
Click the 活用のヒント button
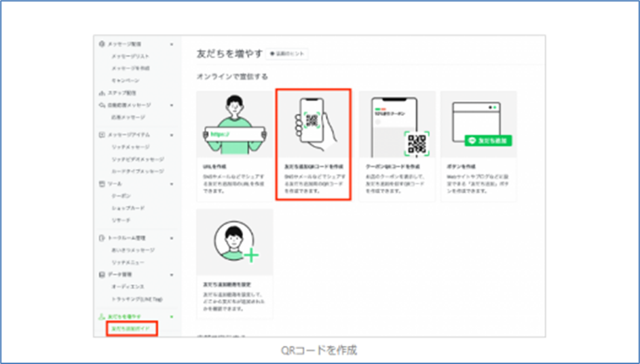tap(287, 54)
